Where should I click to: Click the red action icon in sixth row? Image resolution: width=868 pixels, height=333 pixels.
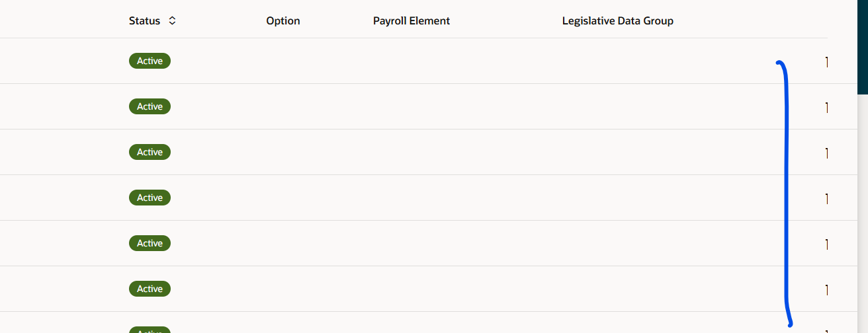click(826, 289)
